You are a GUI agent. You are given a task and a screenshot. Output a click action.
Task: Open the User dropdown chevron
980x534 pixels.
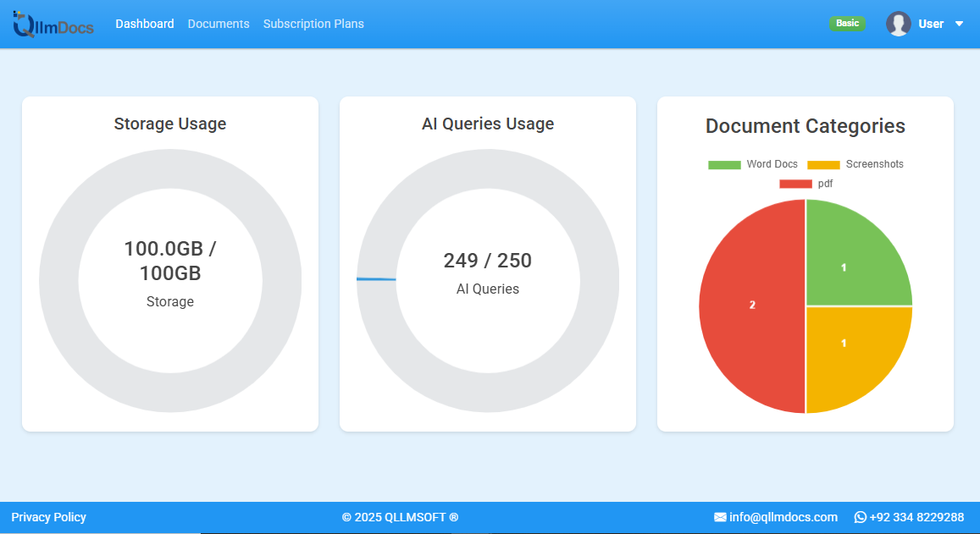point(958,24)
